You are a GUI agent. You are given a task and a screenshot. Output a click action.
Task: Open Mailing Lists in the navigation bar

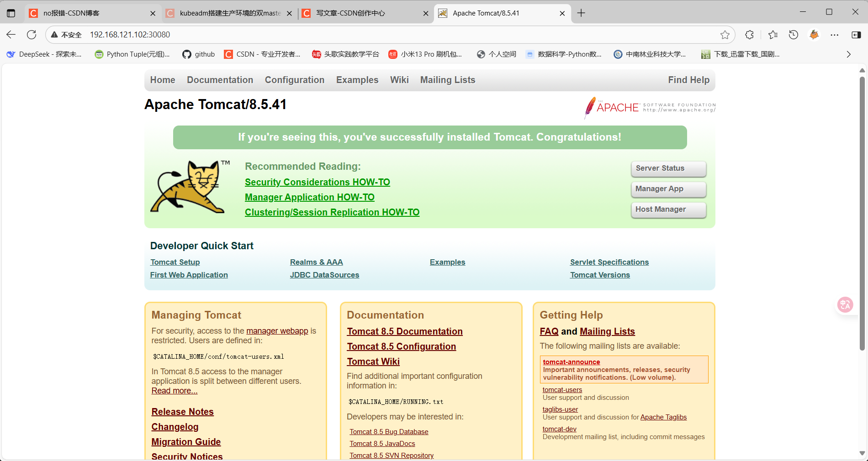pos(448,80)
